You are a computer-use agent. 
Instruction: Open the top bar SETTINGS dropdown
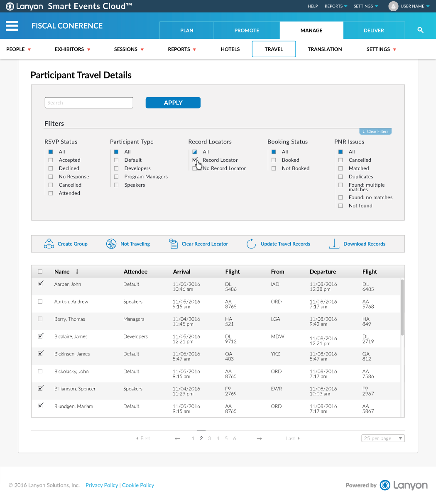366,6
